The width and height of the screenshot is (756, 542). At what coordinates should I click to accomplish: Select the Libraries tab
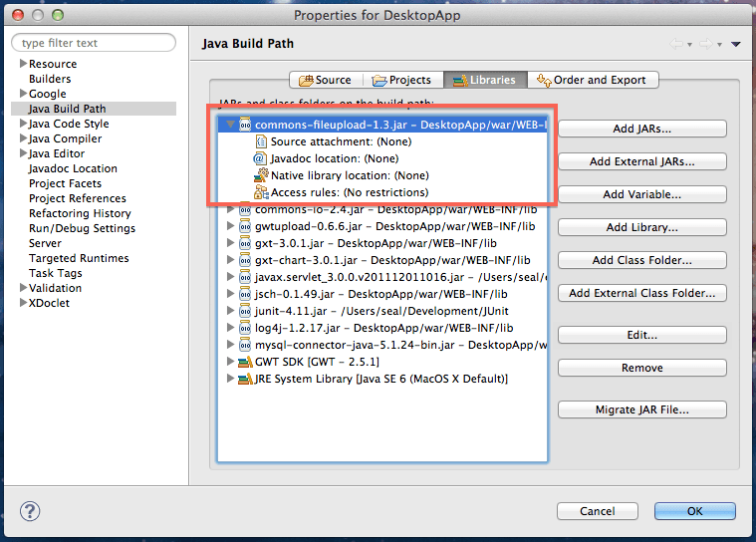tap(484, 80)
